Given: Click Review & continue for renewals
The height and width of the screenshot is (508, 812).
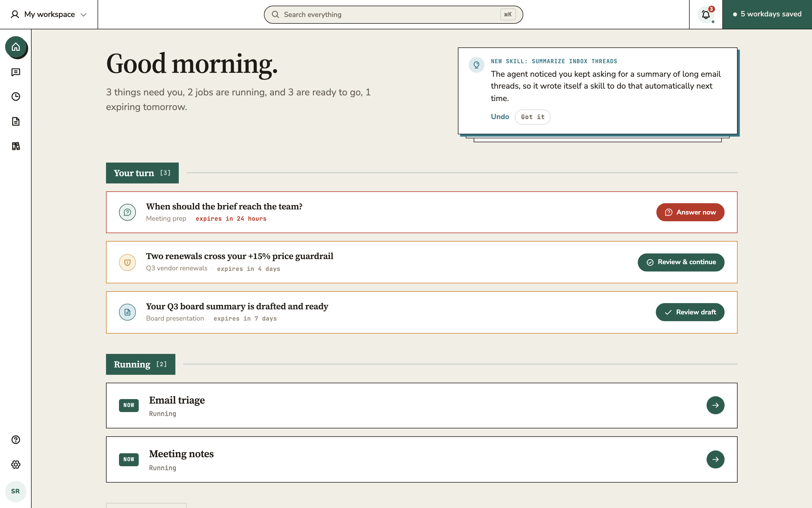Looking at the screenshot, I should [x=681, y=262].
